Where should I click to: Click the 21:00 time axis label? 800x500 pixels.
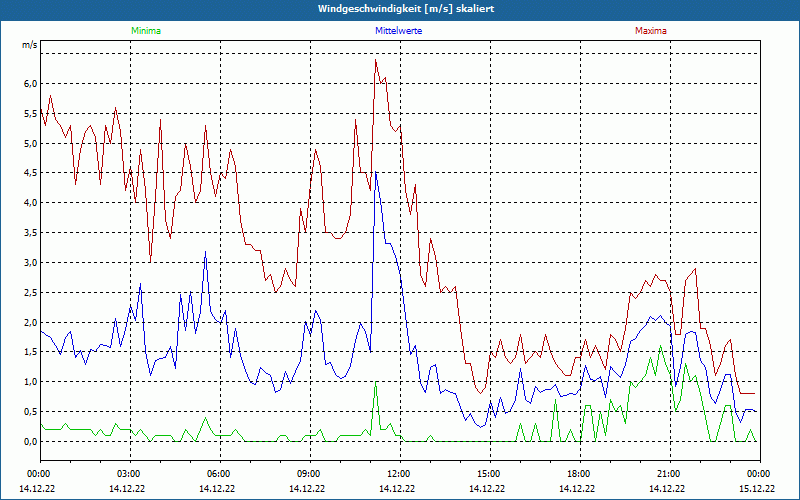click(670, 474)
